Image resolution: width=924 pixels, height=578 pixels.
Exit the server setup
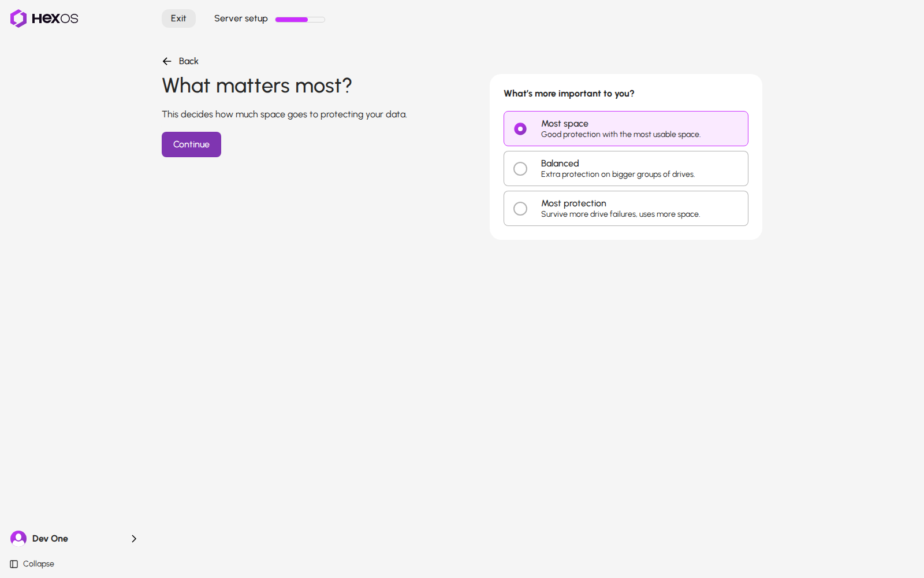178,18
